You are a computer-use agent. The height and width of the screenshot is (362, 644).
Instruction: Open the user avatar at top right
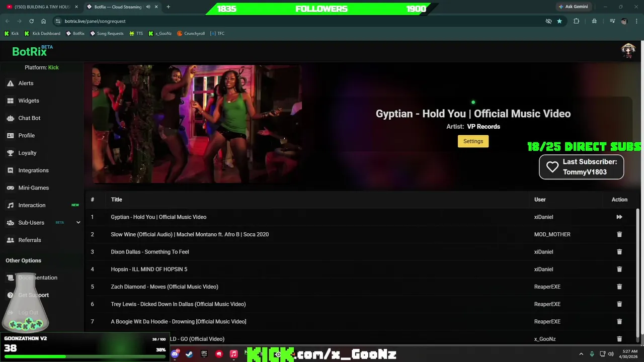628,51
